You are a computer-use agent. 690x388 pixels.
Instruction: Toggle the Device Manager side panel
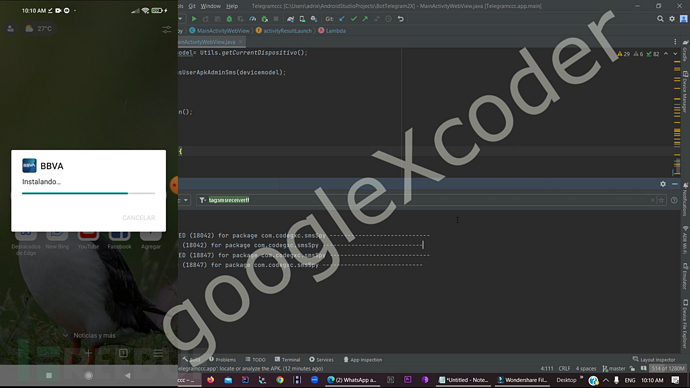[x=685, y=92]
